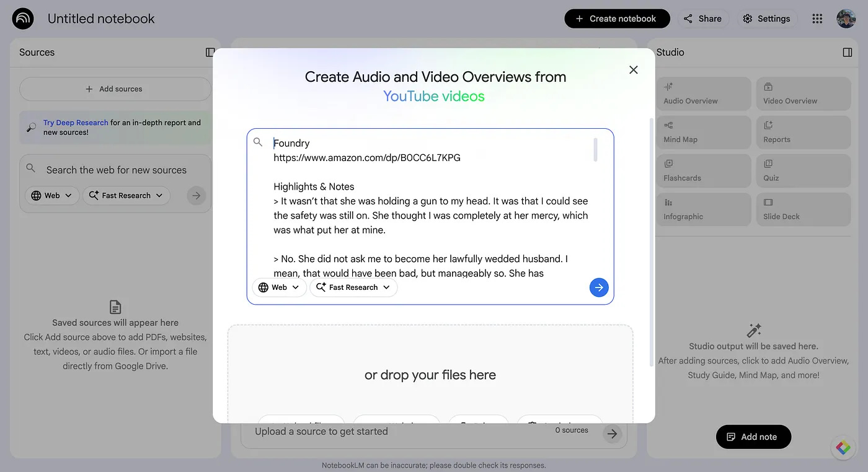Click the Add note button
Image resolution: width=868 pixels, height=472 pixels.
click(x=753, y=437)
